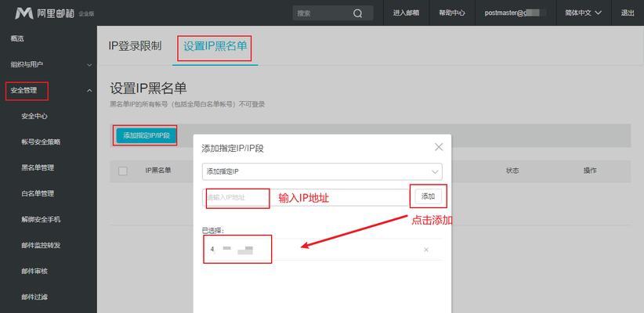
Task: Click 状态 column header
Action: [x=512, y=171]
